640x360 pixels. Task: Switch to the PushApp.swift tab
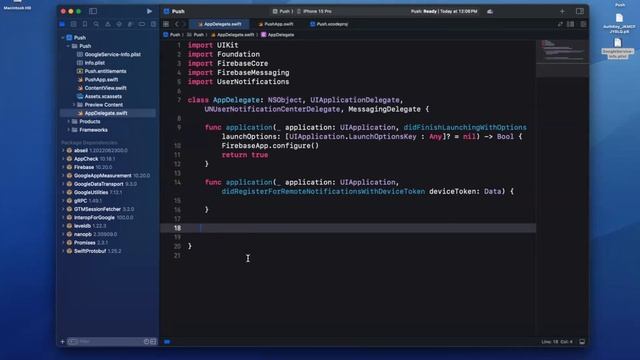tap(276, 24)
